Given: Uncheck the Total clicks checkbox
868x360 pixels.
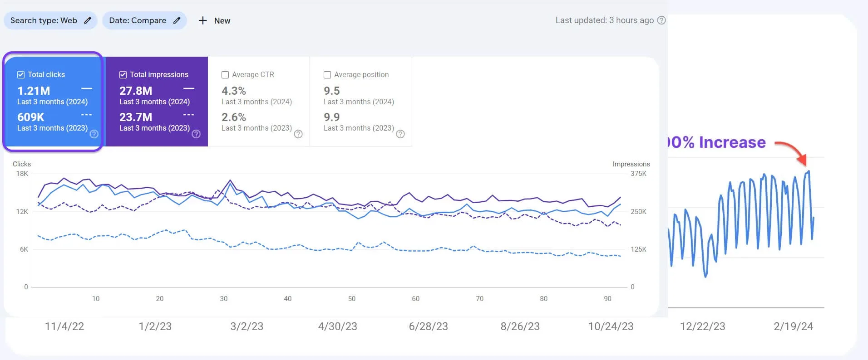Looking at the screenshot, I should point(21,75).
